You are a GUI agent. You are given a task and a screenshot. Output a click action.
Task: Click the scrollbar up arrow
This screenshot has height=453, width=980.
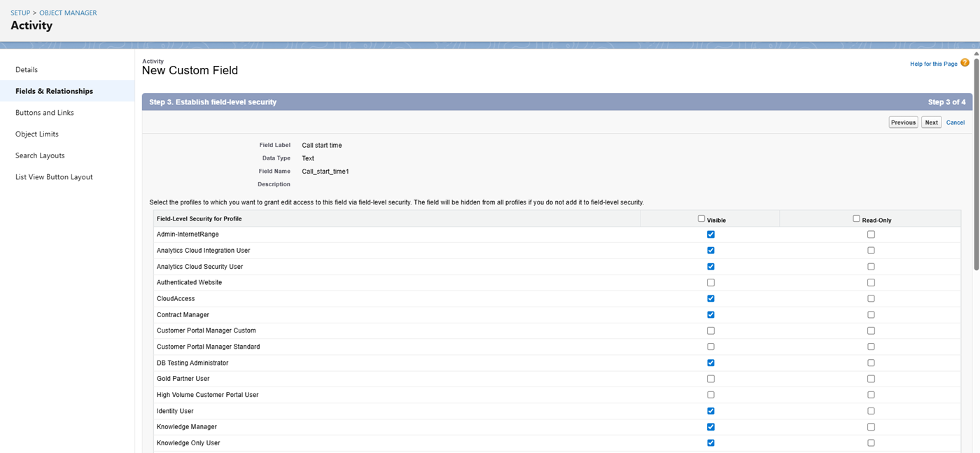pyautogui.click(x=976, y=54)
